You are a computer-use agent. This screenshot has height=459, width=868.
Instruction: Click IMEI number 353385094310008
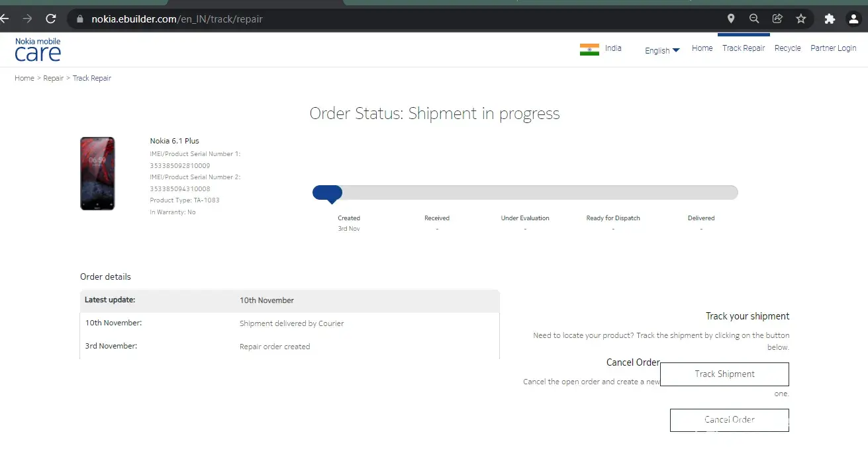click(180, 188)
